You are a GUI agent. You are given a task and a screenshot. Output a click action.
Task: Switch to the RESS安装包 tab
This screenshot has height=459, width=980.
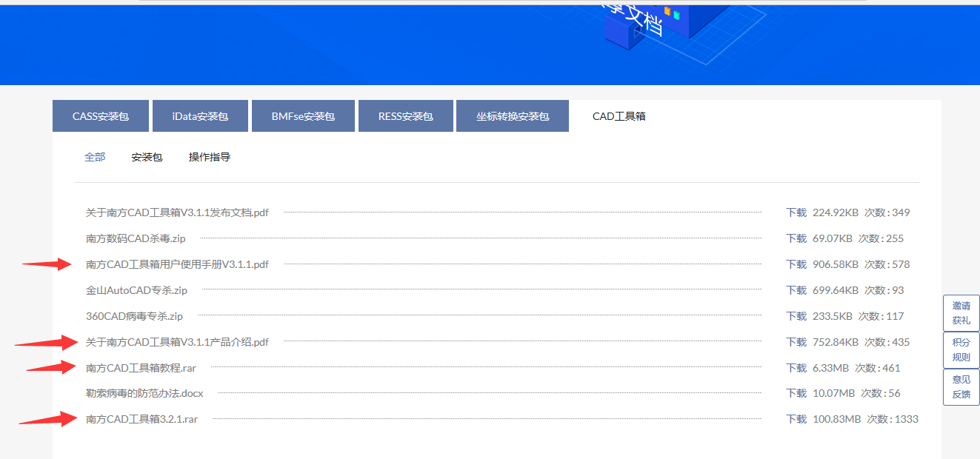point(405,116)
